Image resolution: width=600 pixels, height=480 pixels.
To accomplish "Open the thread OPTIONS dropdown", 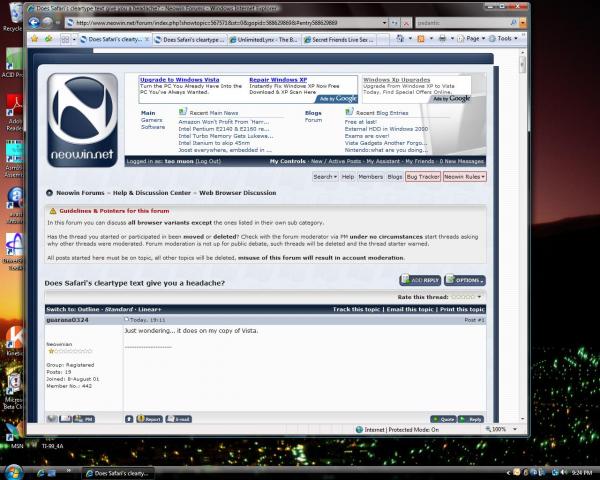I will (x=464, y=280).
